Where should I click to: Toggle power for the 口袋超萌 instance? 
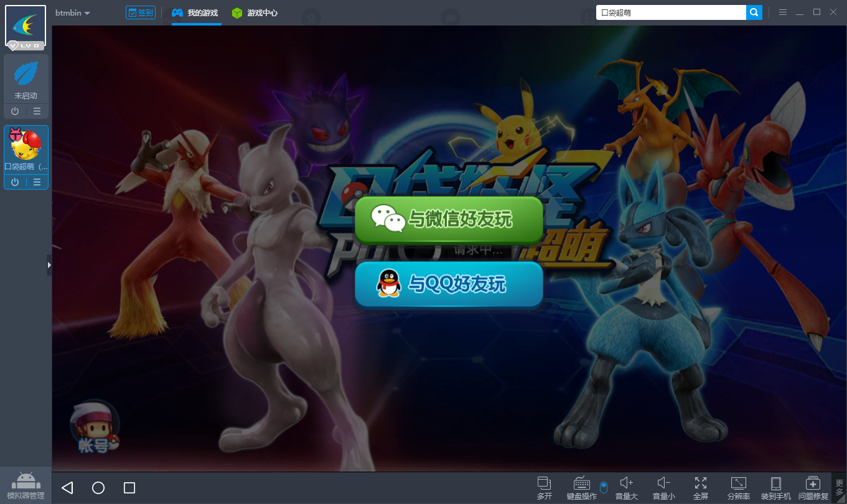pyautogui.click(x=15, y=182)
